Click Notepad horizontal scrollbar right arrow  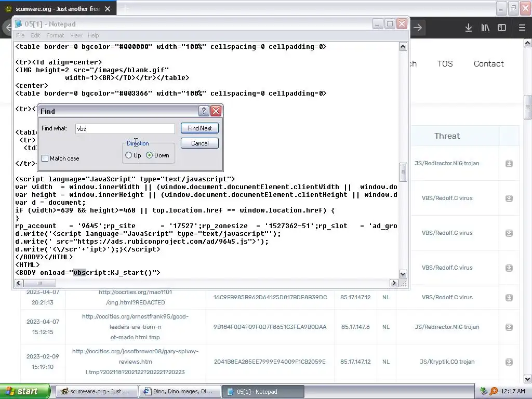394,283
